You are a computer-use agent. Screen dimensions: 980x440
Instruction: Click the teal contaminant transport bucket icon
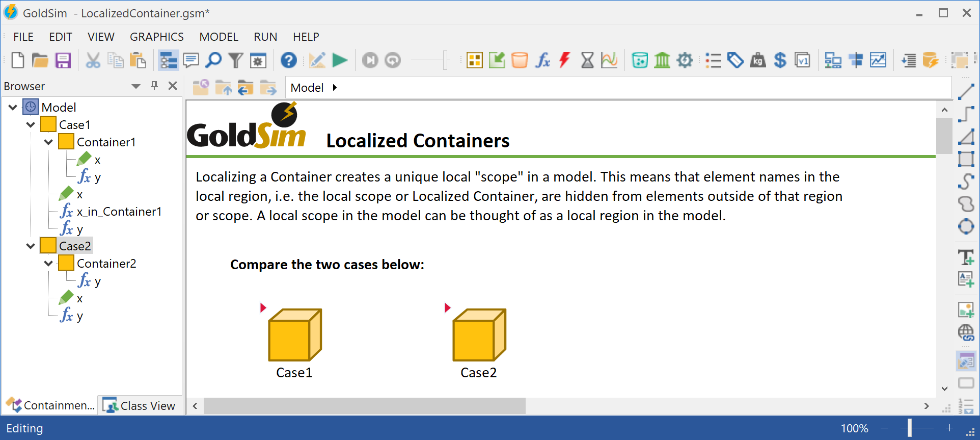coord(640,60)
